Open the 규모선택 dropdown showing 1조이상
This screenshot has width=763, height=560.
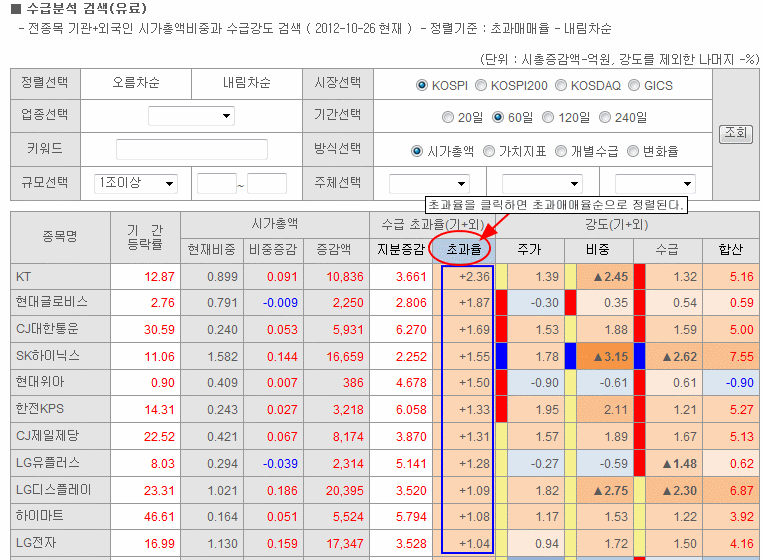point(136,183)
